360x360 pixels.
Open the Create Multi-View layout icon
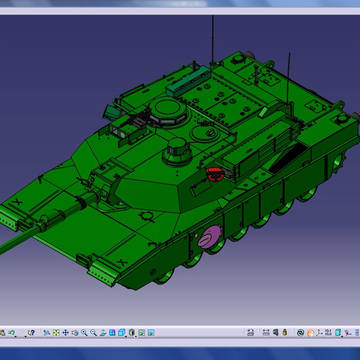[112, 332]
